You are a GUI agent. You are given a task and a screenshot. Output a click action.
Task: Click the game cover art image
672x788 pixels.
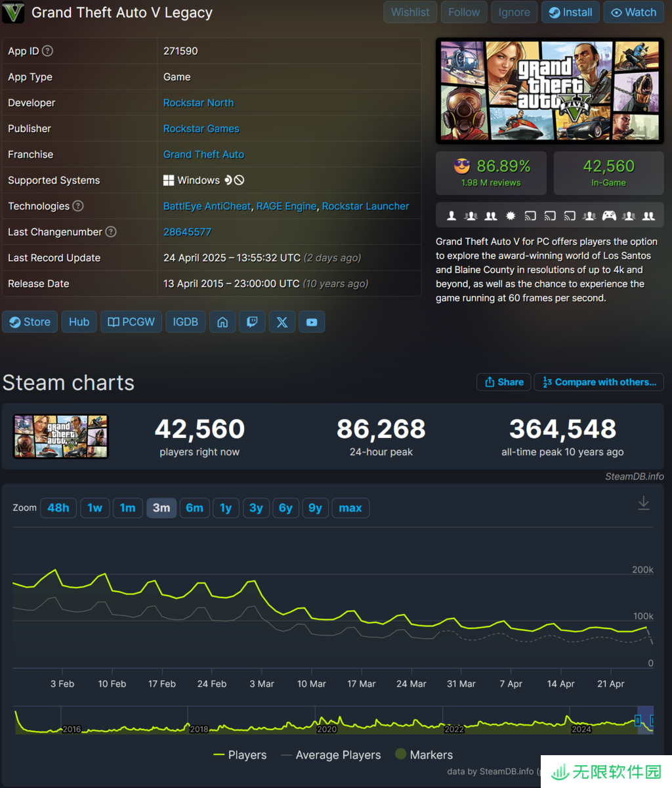[550, 91]
